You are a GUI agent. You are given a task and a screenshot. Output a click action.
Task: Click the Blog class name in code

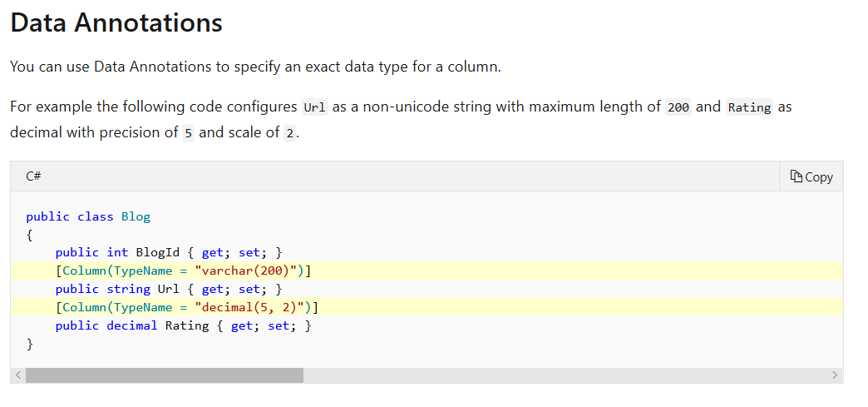136,216
